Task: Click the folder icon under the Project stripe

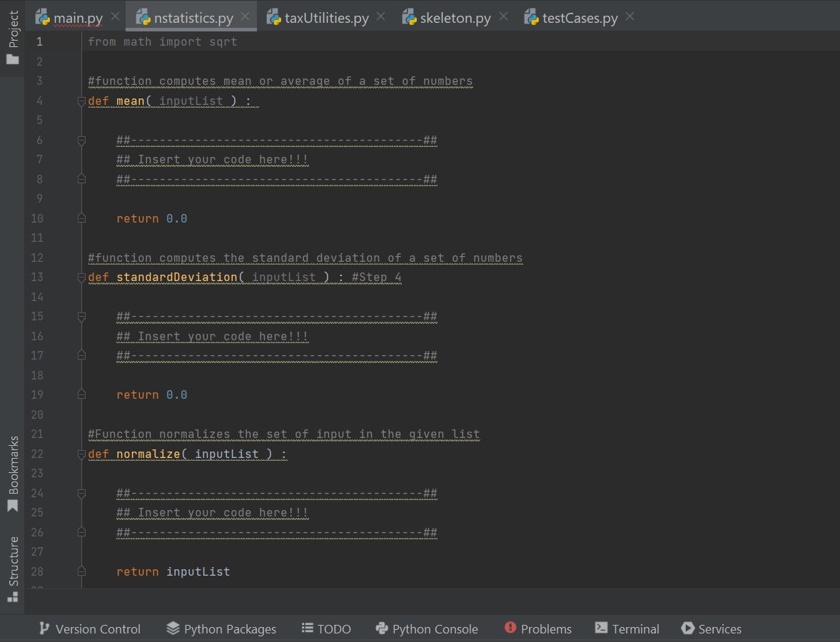Action: click(x=11, y=61)
